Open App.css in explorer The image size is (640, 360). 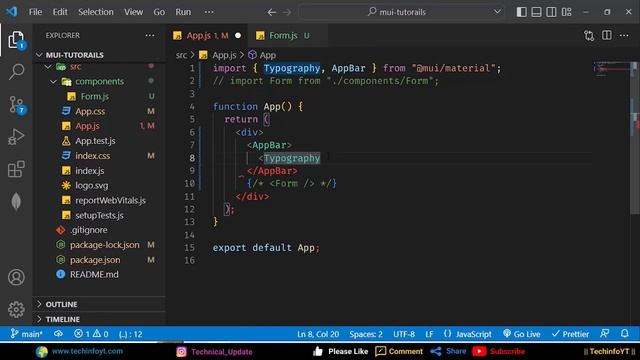pyautogui.click(x=90, y=111)
